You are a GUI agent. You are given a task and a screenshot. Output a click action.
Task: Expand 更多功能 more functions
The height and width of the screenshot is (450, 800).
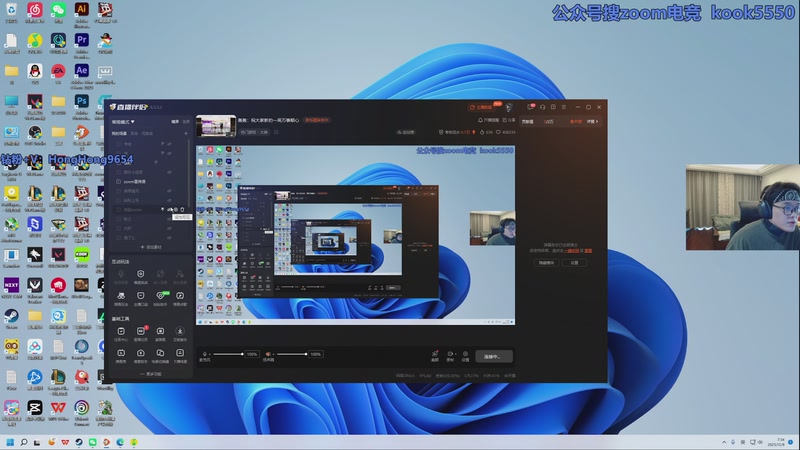(150, 373)
